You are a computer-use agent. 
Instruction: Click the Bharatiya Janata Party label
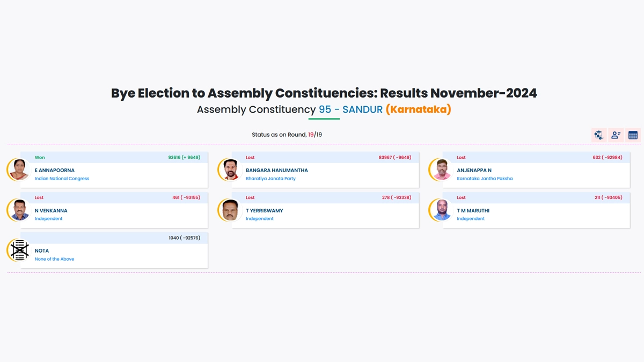coord(270,179)
